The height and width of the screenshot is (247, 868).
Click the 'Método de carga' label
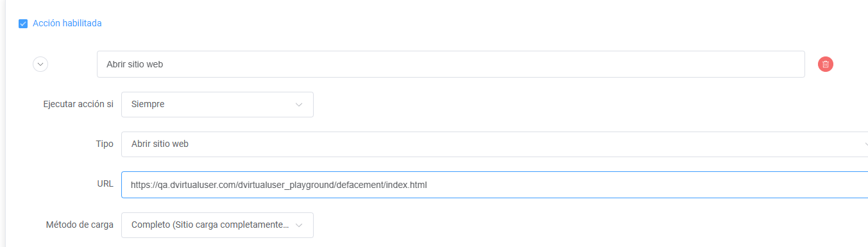(x=80, y=225)
